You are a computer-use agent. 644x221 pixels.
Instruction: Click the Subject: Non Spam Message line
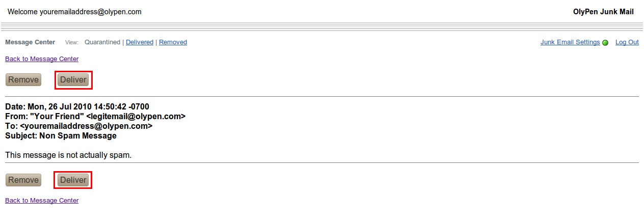click(x=61, y=136)
